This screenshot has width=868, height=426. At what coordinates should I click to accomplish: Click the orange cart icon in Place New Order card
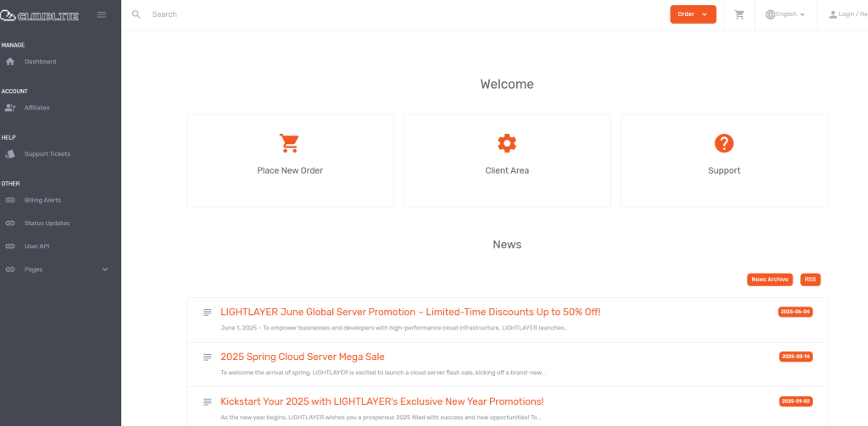coord(289,143)
